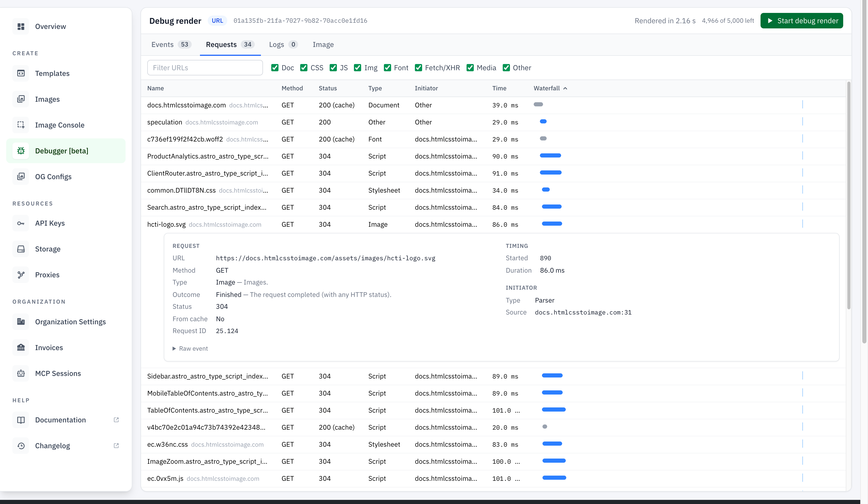Click the Proxies branch icon
This screenshot has height=504, width=868.
[21, 275]
